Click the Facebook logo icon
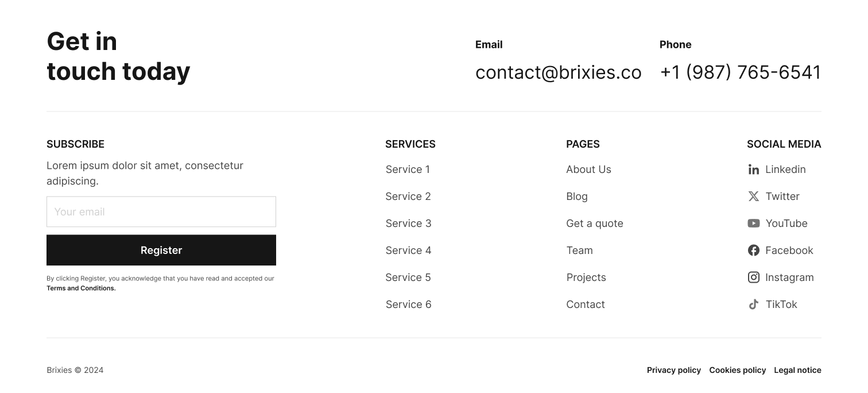Screen dimensions: 868x393 pos(754,251)
